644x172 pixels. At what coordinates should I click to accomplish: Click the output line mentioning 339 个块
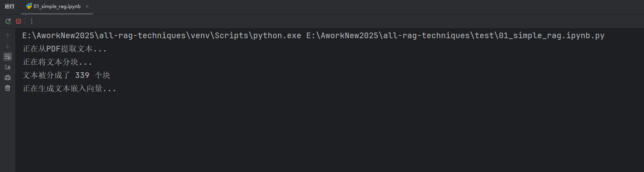67,76
